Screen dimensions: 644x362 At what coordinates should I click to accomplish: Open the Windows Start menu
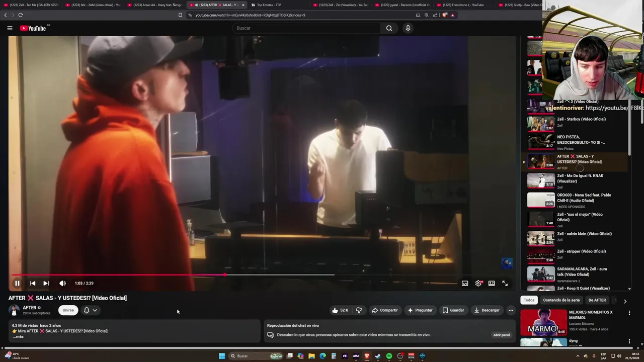point(222,356)
